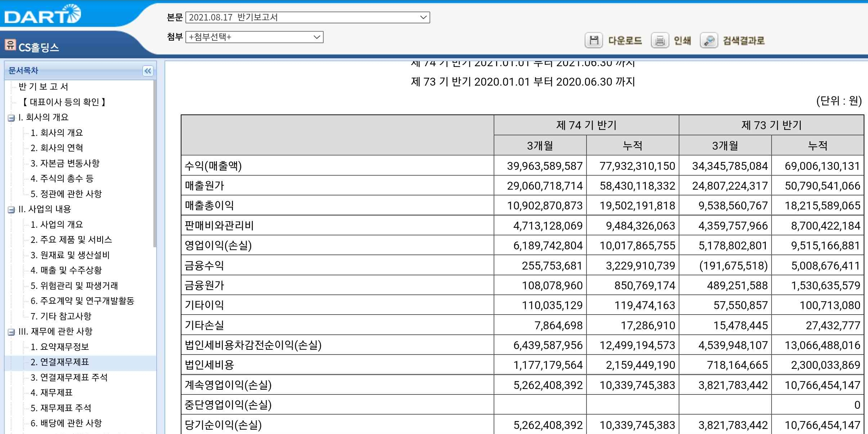
Task: Open the 본문 report selection dropdown
Action: coord(307,17)
